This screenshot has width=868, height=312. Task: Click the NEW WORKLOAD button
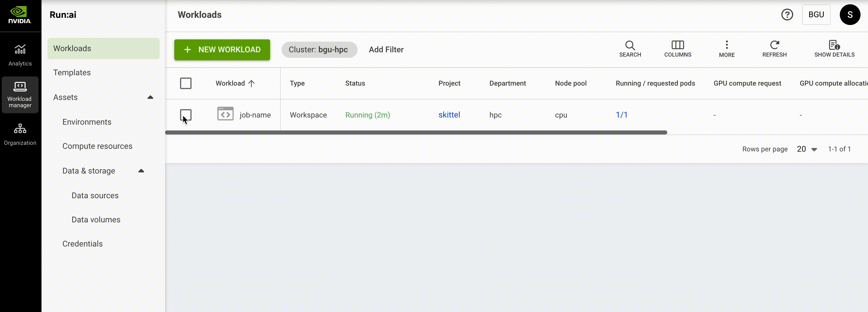coord(222,50)
